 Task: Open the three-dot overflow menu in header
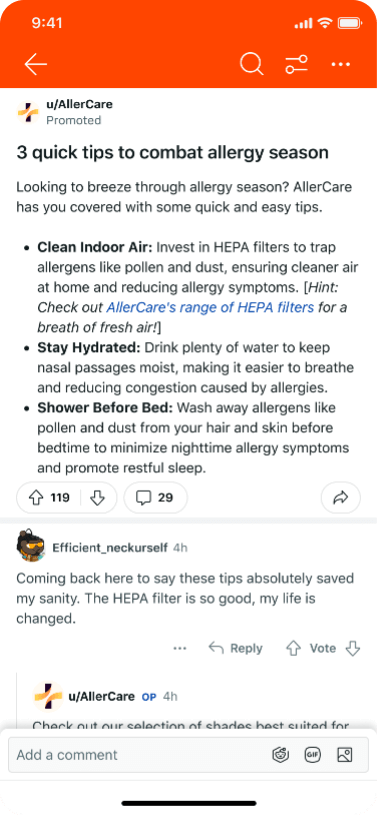pyautogui.click(x=341, y=65)
